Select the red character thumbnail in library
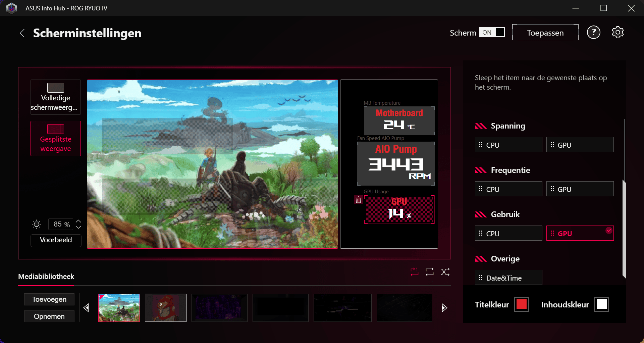Viewport: 644px width, 343px height. tap(166, 308)
